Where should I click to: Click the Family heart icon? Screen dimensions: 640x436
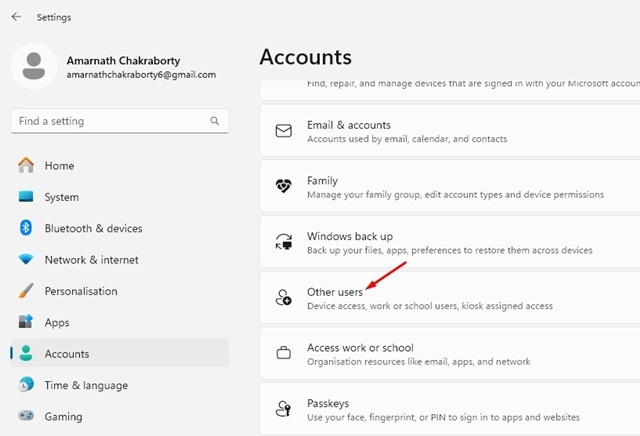284,186
